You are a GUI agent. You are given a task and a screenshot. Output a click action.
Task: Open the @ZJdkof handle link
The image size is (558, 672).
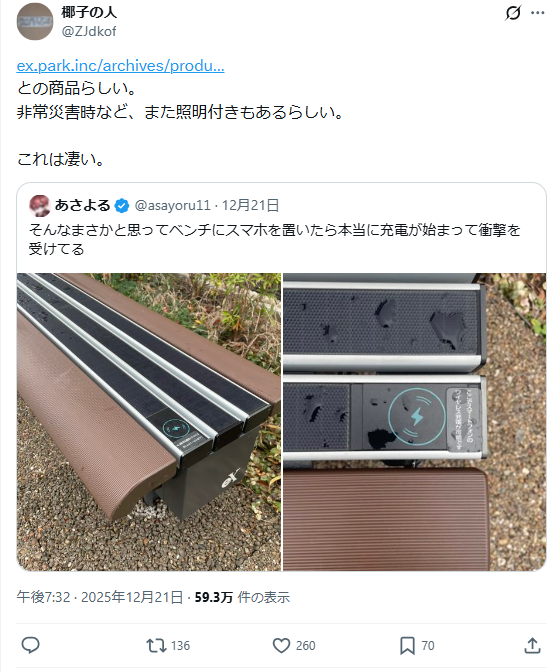89,31
